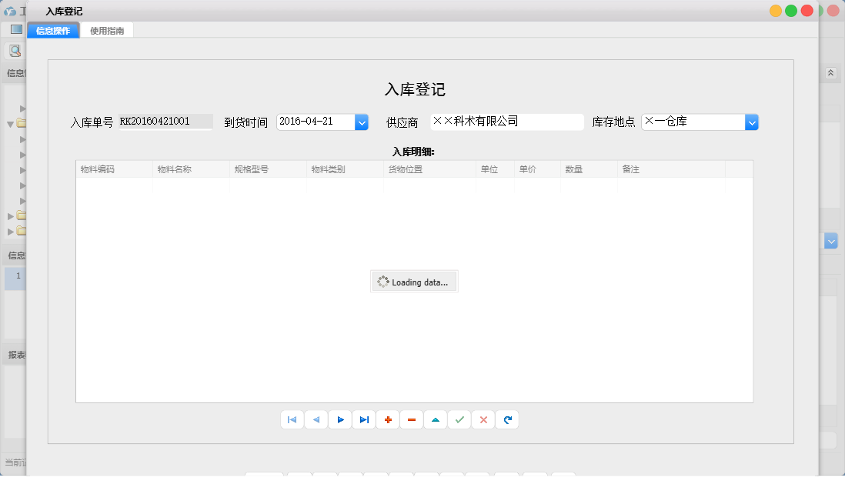Go to the previous record
Image resolution: width=845 pixels, height=504 pixels.
click(x=316, y=419)
